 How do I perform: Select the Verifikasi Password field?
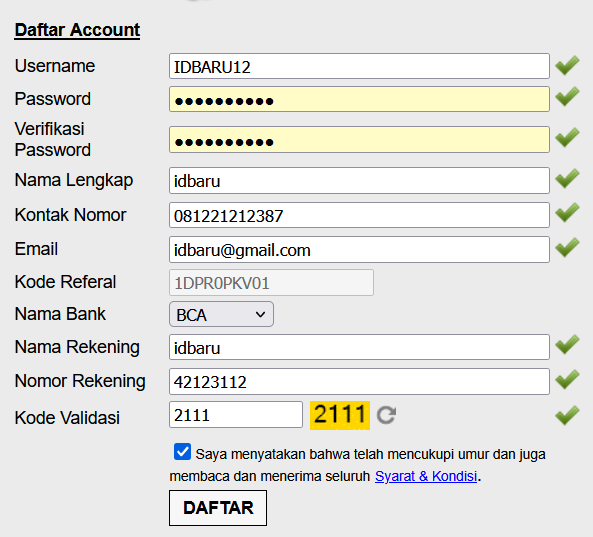click(x=359, y=140)
